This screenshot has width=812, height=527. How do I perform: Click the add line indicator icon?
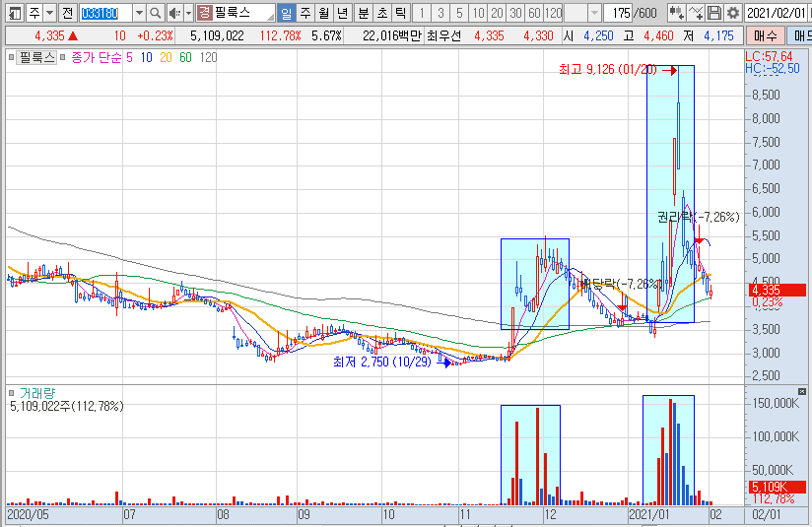[696, 14]
